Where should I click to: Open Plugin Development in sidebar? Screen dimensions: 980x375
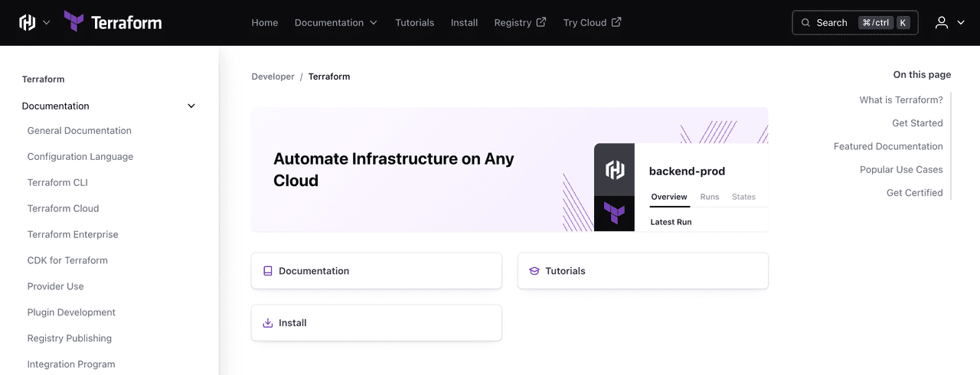point(71,313)
